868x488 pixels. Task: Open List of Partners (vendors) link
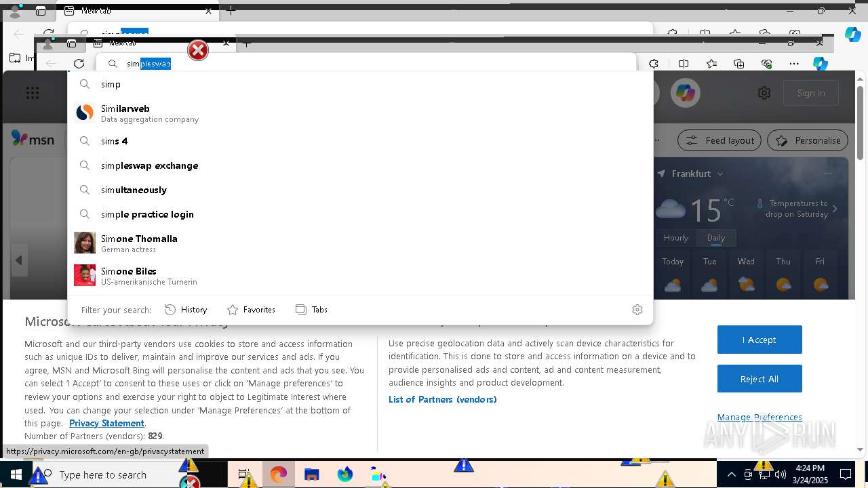pyautogui.click(x=443, y=399)
